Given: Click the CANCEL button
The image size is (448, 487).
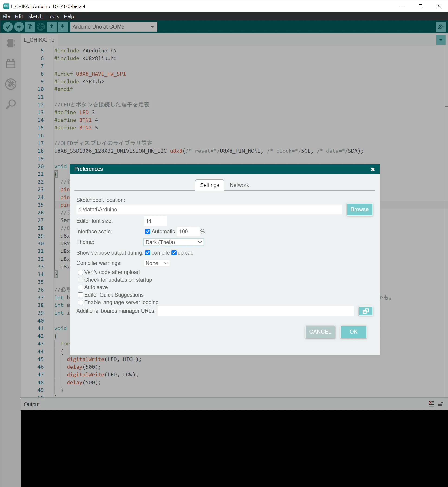Looking at the screenshot, I should 320,332.
